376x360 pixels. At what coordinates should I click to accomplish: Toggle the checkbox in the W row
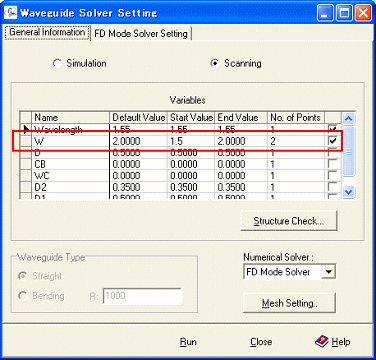coord(333,141)
